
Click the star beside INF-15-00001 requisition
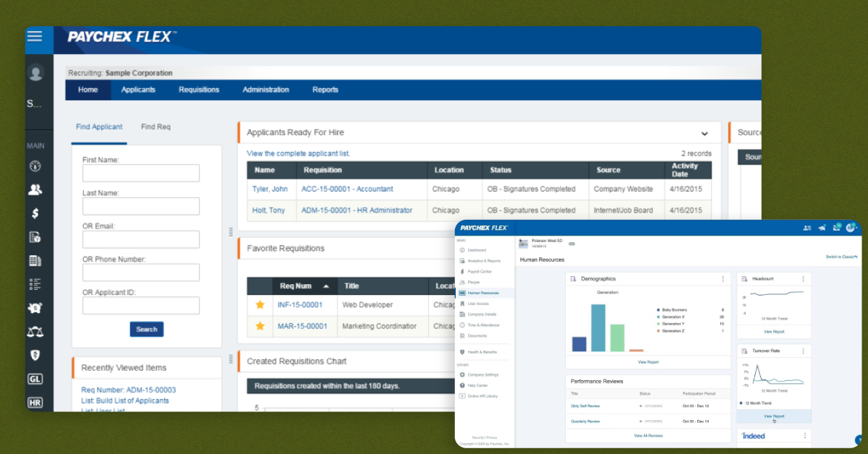260,305
